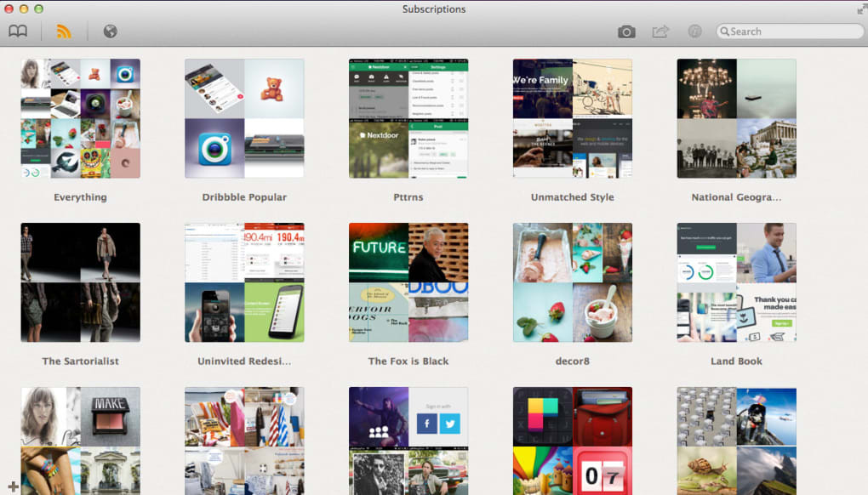Open The Sartorialist thumbnail

point(80,282)
